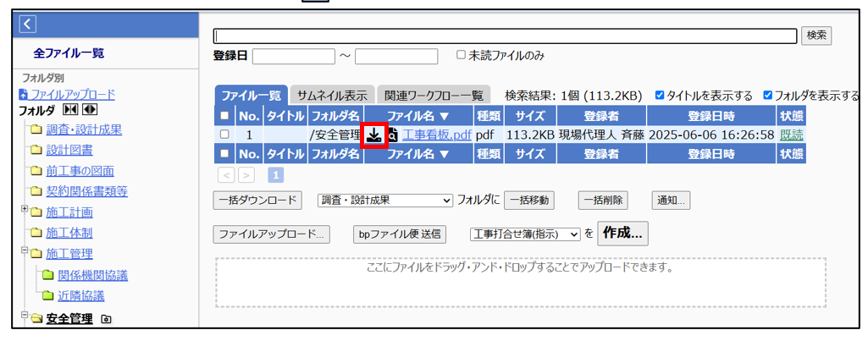
Task: Collapse the sidebar with the left chevron
Action: click(x=27, y=25)
